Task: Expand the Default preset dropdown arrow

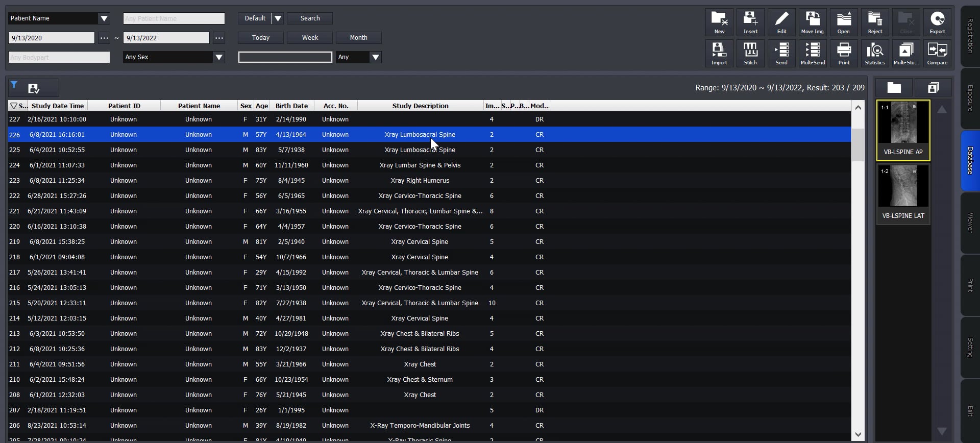Action: [x=278, y=18]
